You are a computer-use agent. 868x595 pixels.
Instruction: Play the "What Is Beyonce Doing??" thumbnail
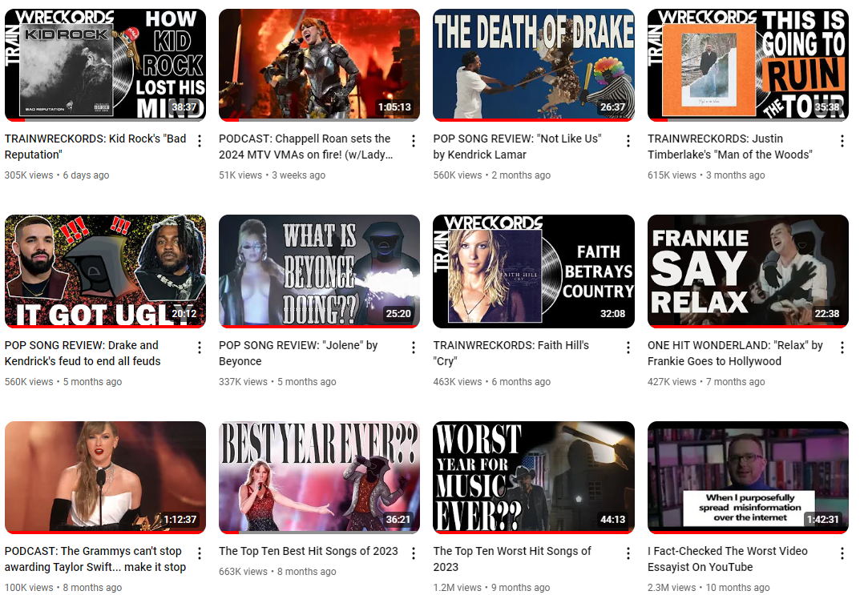tap(320, 271)
